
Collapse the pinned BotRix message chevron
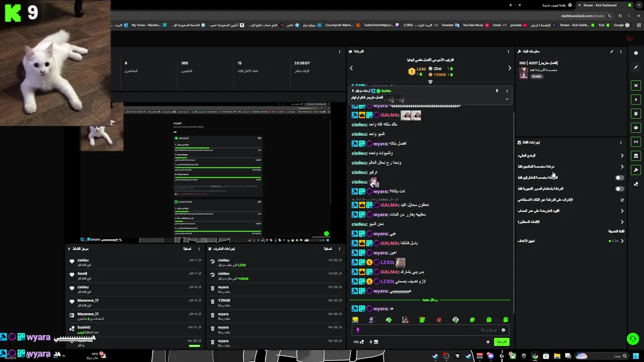pyautogui.click(x=507, y=99)
